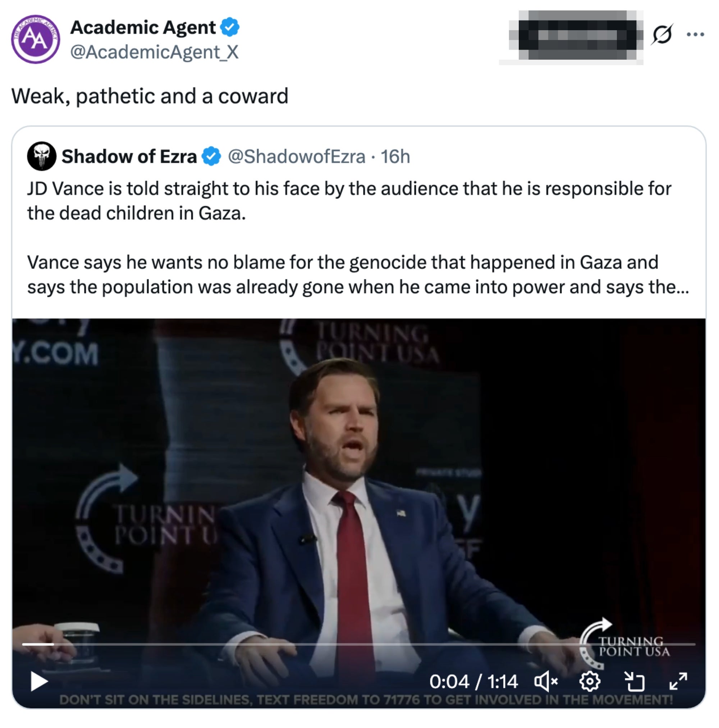Screen dimensions: 719x728
Task: Open the Shadow of Ezra skull avatar
Action: click(x=41, y=156)
